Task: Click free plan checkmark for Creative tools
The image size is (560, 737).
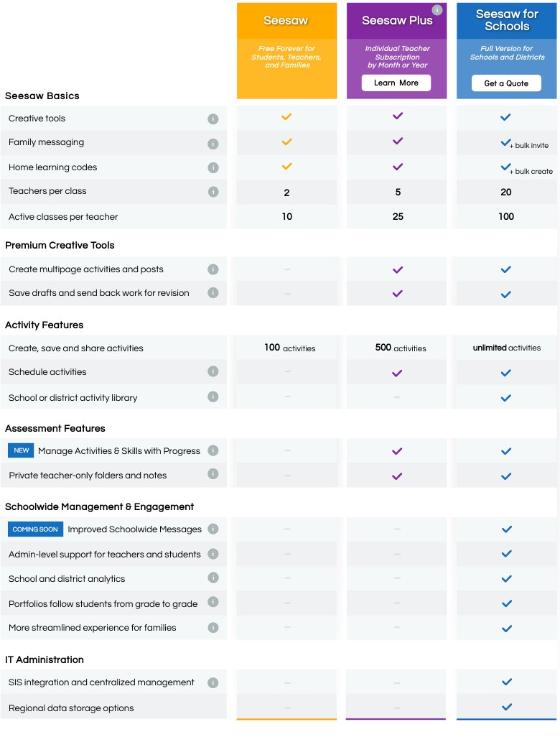Action: (x=286, y=116)
